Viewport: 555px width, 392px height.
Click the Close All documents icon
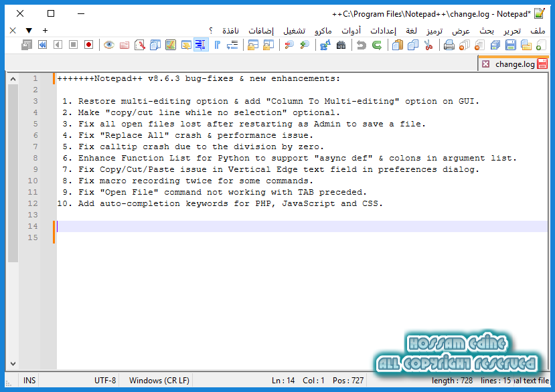(x=465, y=45)
